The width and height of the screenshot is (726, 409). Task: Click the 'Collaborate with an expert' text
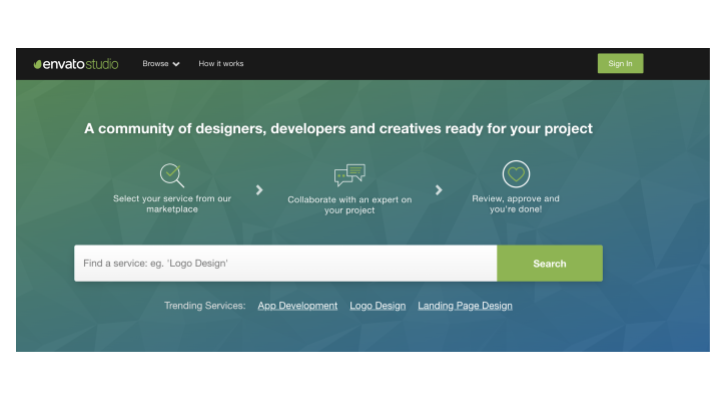350,205
